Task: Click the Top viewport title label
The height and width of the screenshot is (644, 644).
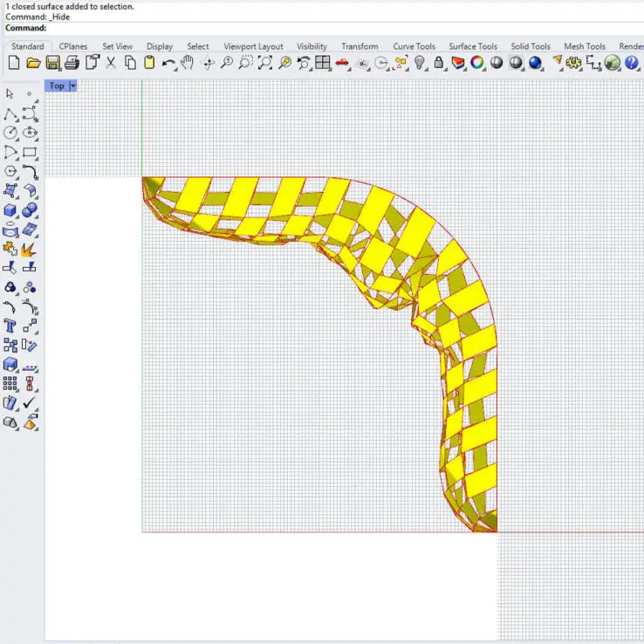Action: pyautogui.click(x=57, y=86)
